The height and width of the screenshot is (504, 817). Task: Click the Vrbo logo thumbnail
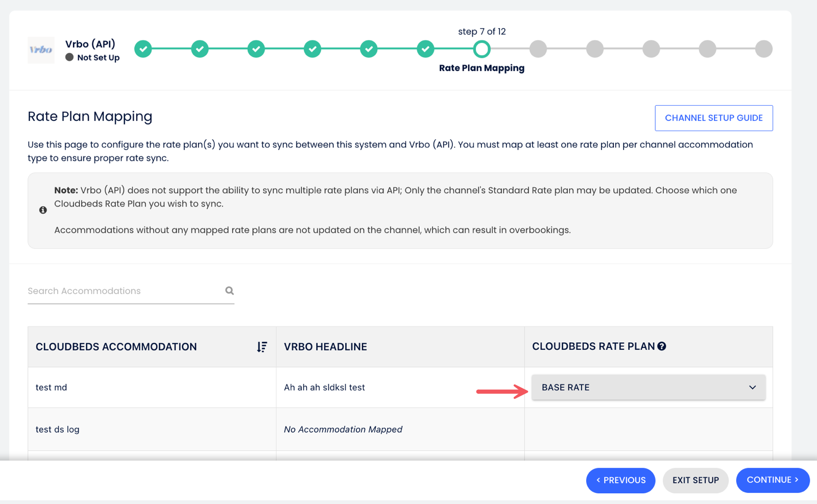pyautogui.click(x=41, y=50)
